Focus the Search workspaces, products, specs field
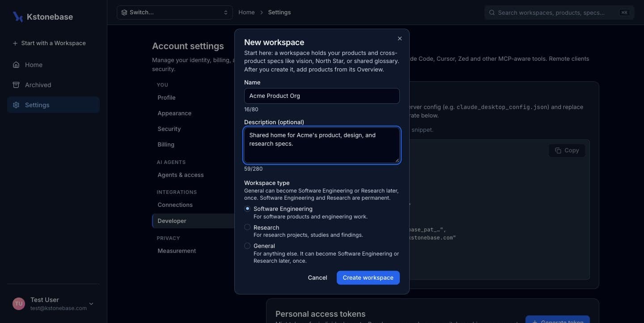Image resolution: width=644 pixels, height=323 pixels. 559,13
